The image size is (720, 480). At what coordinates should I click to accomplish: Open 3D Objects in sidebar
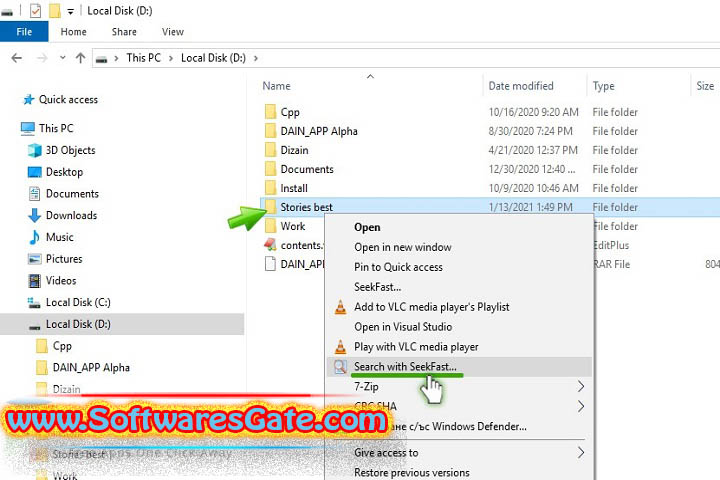[70, 150]
